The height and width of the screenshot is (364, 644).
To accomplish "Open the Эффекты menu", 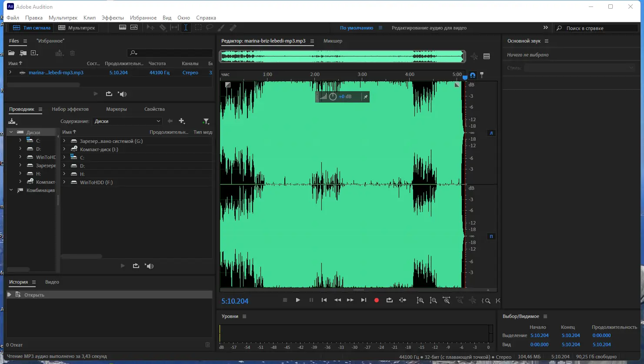I will coord(113,18).
